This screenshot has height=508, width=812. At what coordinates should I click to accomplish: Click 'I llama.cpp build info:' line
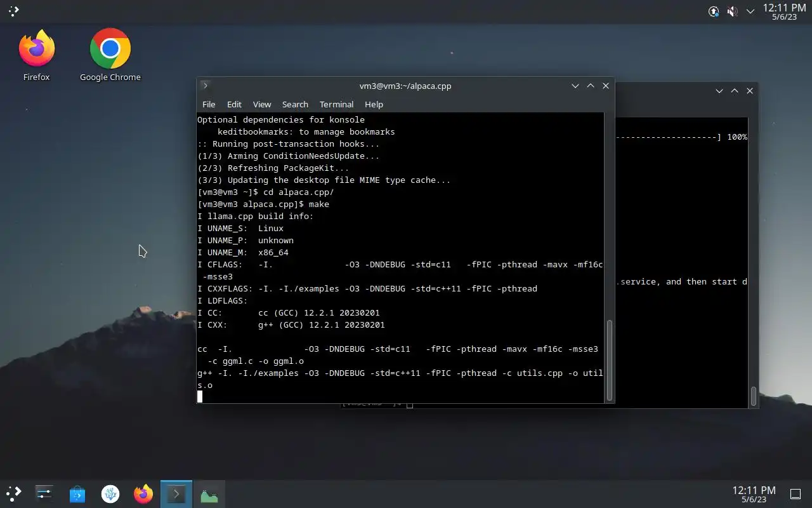point(256,217)
